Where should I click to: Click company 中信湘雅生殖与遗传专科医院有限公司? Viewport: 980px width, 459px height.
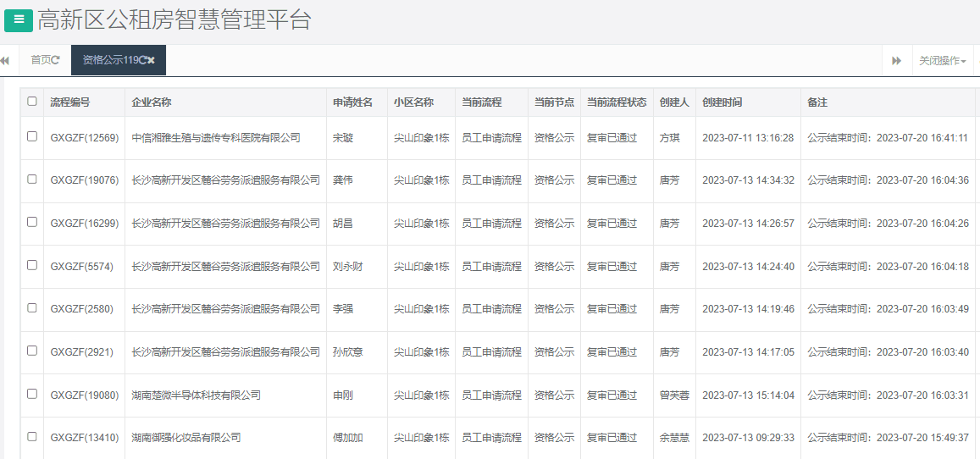coord(216,137)
